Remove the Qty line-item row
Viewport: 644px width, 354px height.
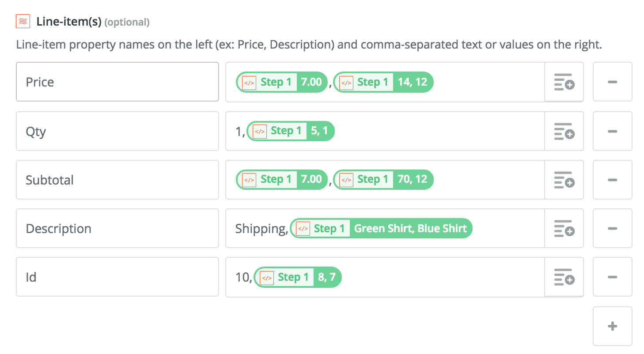612,132
